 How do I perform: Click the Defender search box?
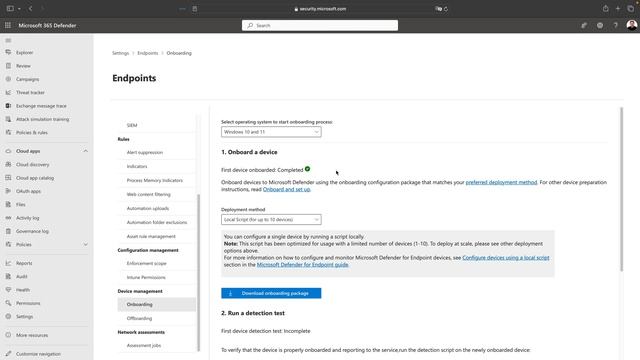320,25
